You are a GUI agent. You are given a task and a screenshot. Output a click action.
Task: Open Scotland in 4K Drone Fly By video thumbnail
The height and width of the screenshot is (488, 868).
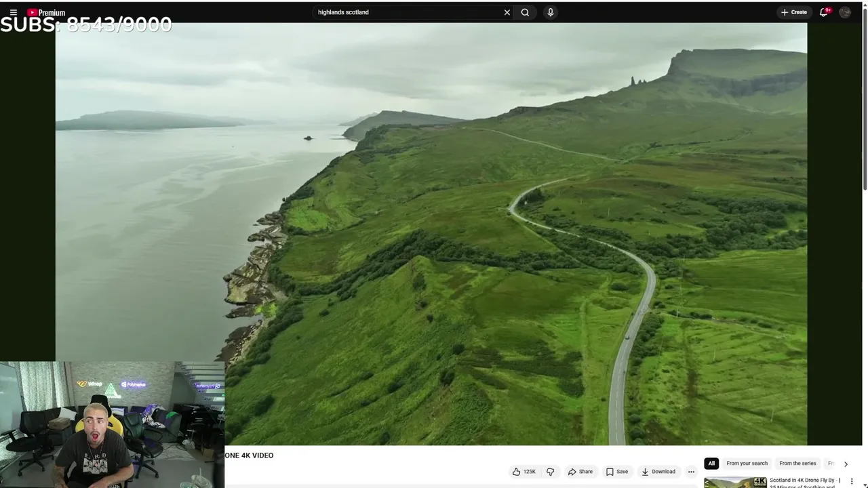[735, 483]
